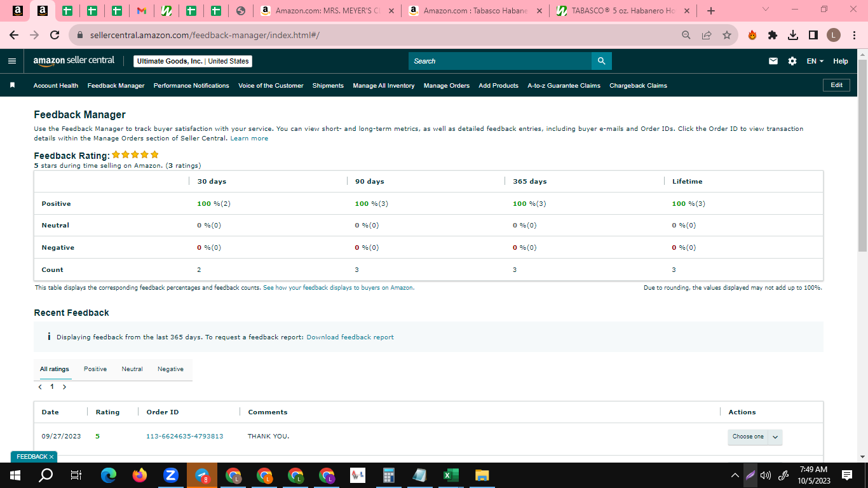868x488 pixels.
Task: Open Manage Orders menu item
Action: click(x=447, y=85)
